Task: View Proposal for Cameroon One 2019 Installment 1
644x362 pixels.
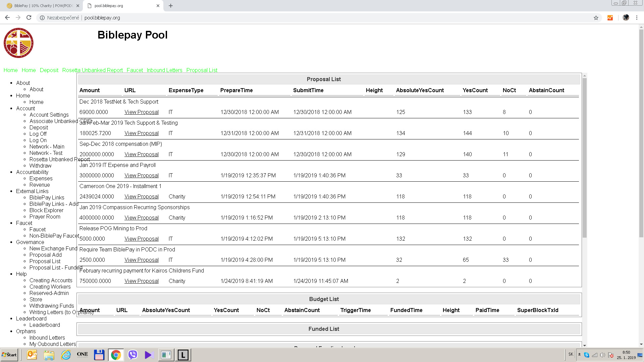Action: (x=142, y=197)
